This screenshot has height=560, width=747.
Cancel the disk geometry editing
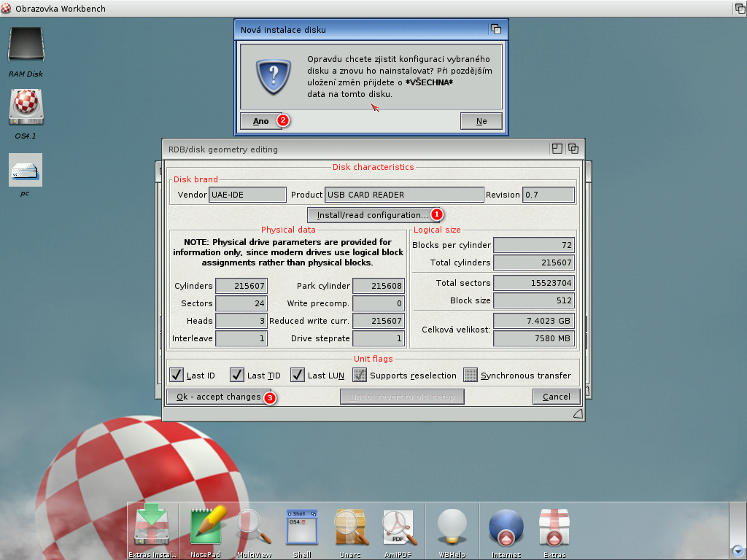tap(556, 397)
